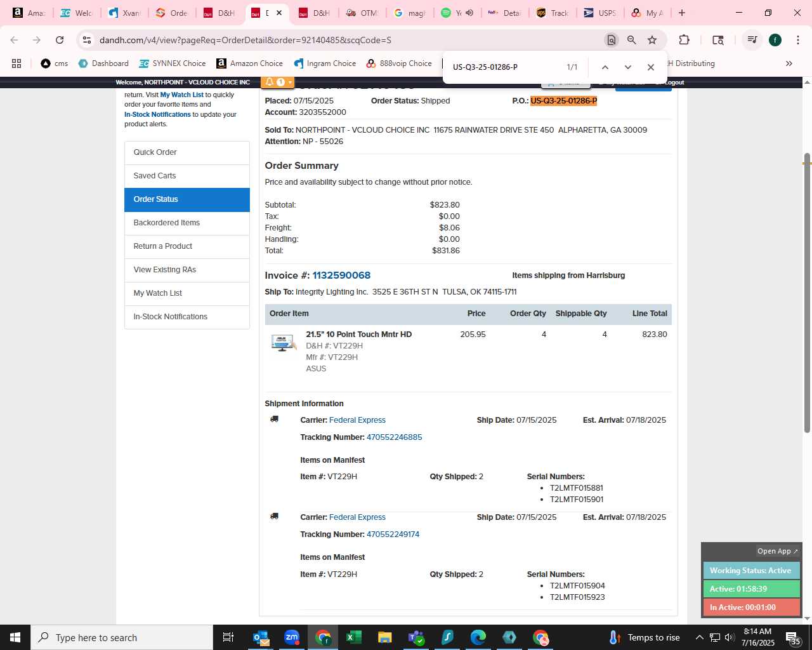Open a new browser tab
The width and height of the screenshot is (812, 650).
click(x=682, y=13)
